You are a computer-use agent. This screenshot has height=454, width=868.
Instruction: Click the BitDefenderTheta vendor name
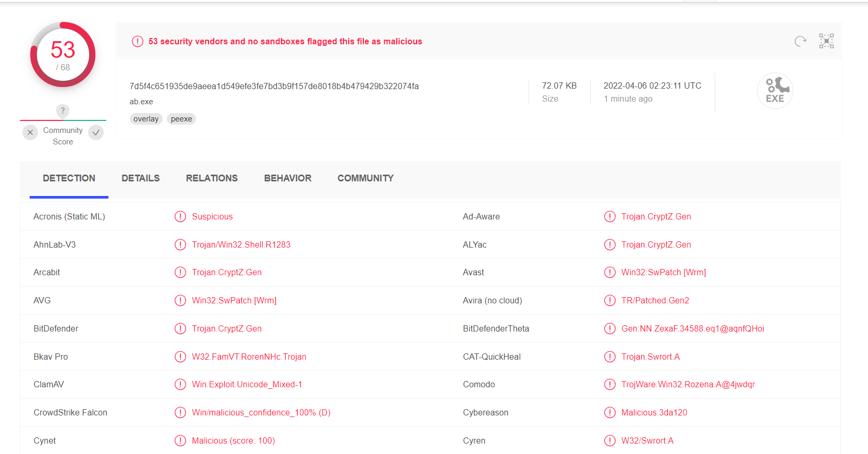click(x=496, y=328)
